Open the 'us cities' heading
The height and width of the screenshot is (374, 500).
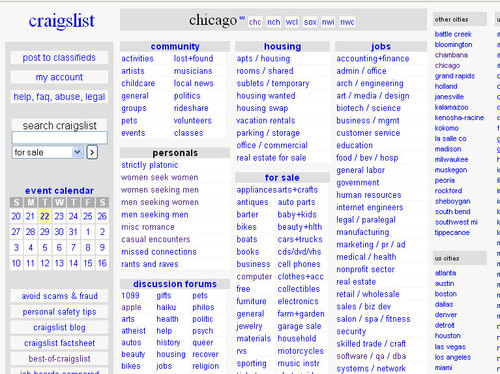pyautogui.click(x=447, y=259)
